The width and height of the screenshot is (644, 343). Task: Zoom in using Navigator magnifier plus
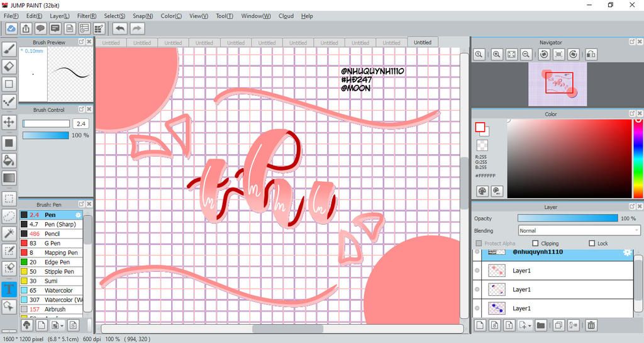497,54
